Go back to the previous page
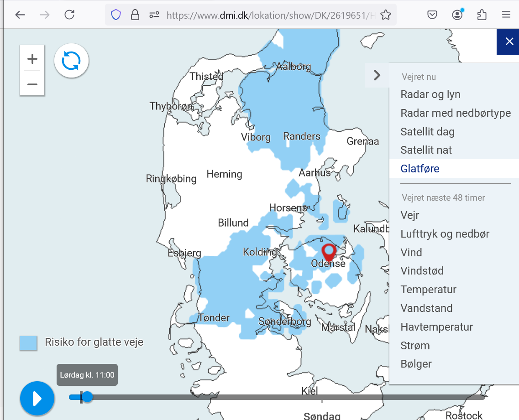Image resolution: width=519 pixels, height=420 pixels. point(20,15)
